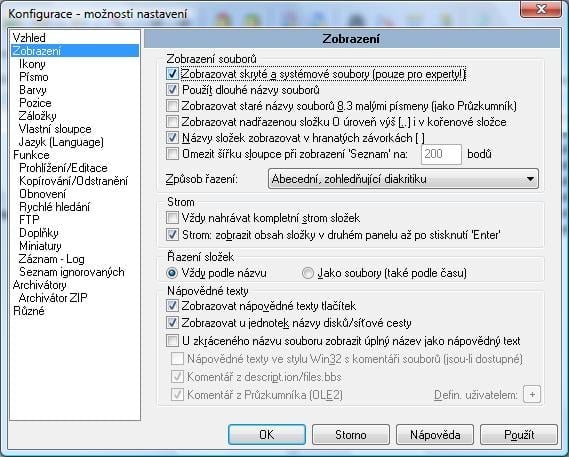This screenshot has width=569, height=457.
Task: Enable 'Omezit šířku sloupce' checkbox
Action: coord(172,154)
